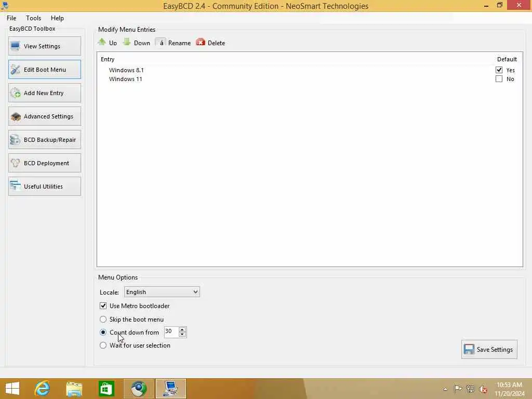Click the Down toolbar label
Screen dimensions: 532x399
click(x=142, y=43)
